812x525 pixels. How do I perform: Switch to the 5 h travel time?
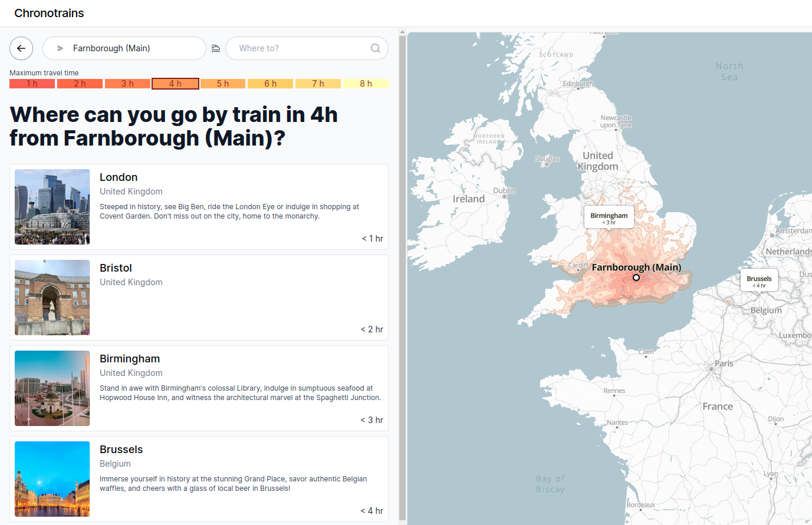(223, 84)
